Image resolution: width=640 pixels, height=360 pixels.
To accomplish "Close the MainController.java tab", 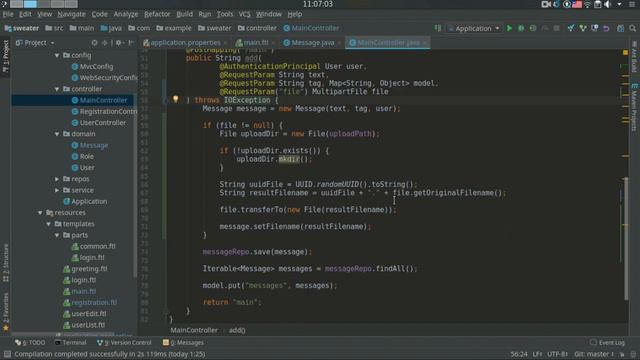I will click(x=424, y=42).
